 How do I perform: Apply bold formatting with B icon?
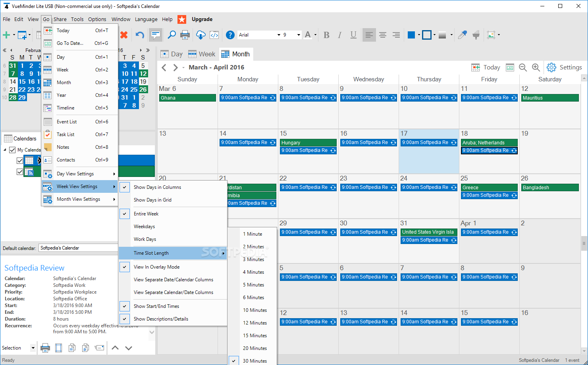point(326,35)
